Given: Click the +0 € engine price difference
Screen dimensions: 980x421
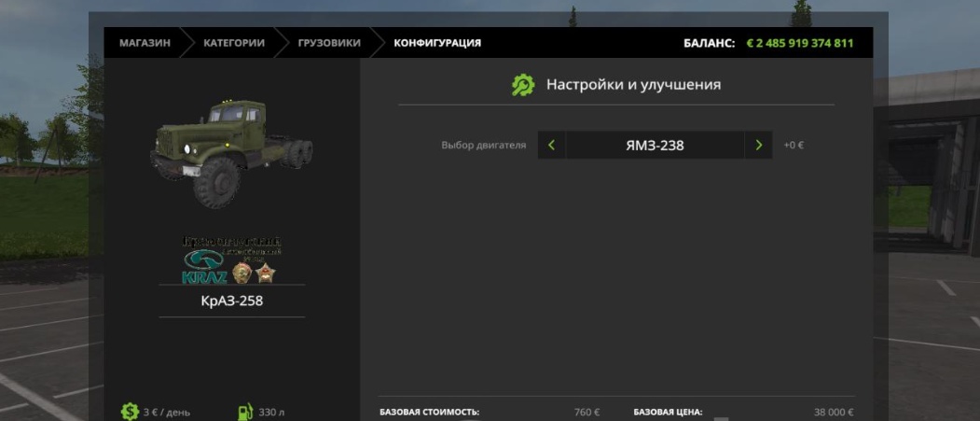Looking at the screenshot, I should click(794, 146).
